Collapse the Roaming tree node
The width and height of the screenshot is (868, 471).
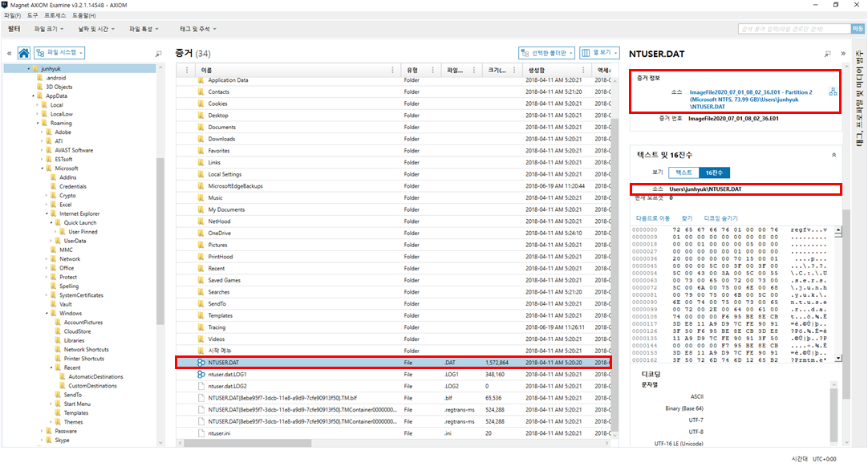coord(38,124)
